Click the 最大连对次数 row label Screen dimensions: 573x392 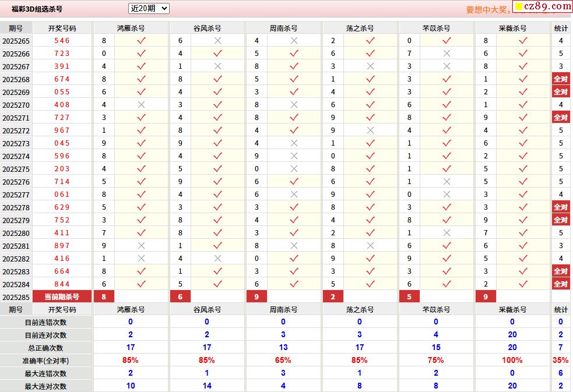[45, 386]
